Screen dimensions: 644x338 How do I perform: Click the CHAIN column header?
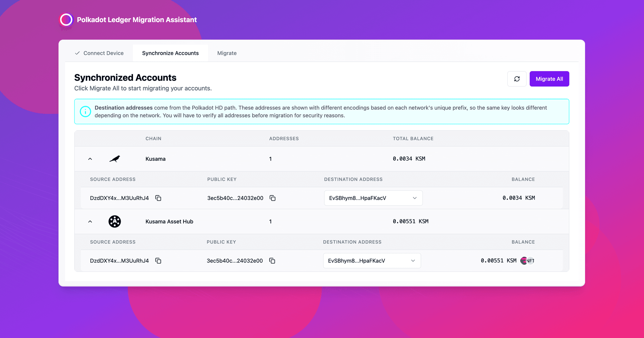[153, 139]
